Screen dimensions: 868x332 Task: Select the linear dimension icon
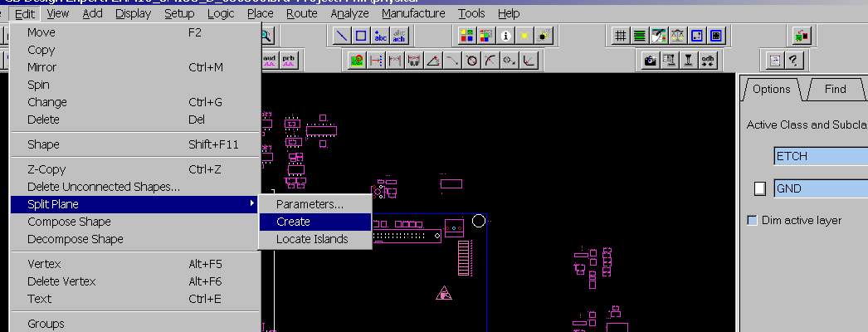(395, 61)
